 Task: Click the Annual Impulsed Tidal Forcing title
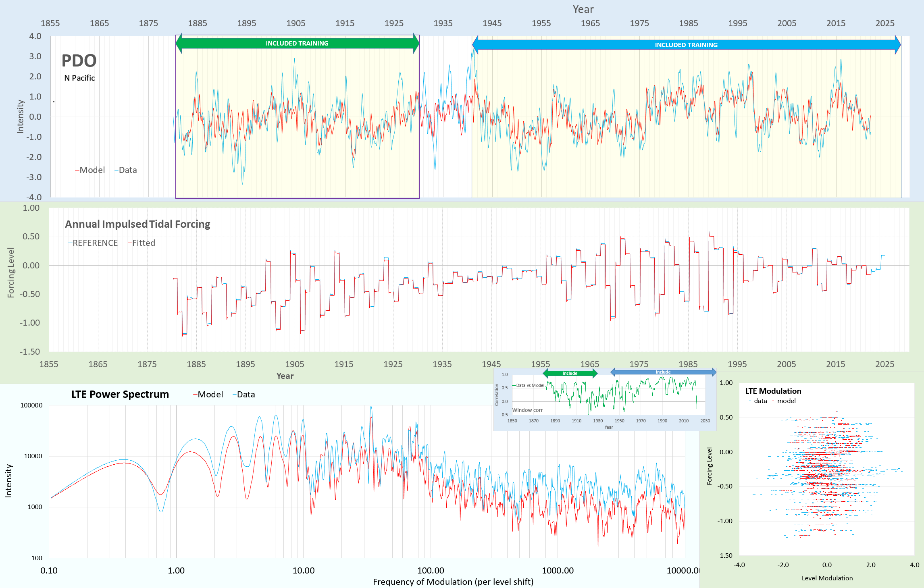137,224
